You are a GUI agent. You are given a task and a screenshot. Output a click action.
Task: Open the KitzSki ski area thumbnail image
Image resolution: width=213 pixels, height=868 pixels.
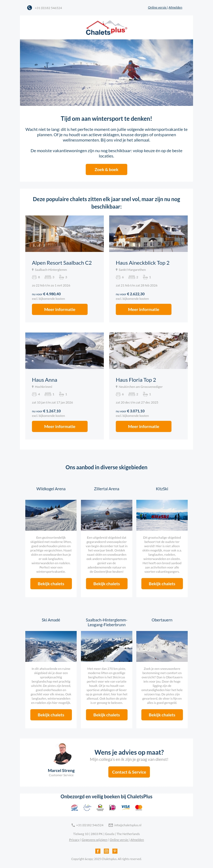[162, 515]
